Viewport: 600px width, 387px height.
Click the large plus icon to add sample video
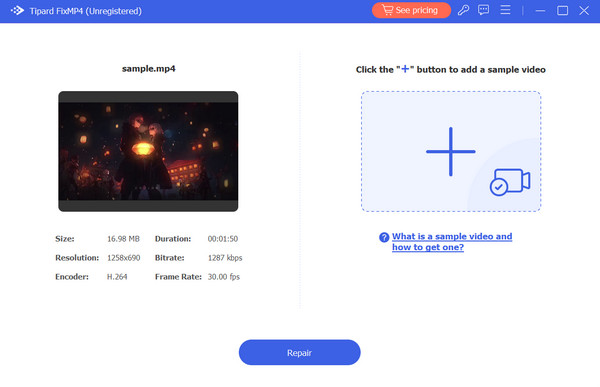[451, 152]
